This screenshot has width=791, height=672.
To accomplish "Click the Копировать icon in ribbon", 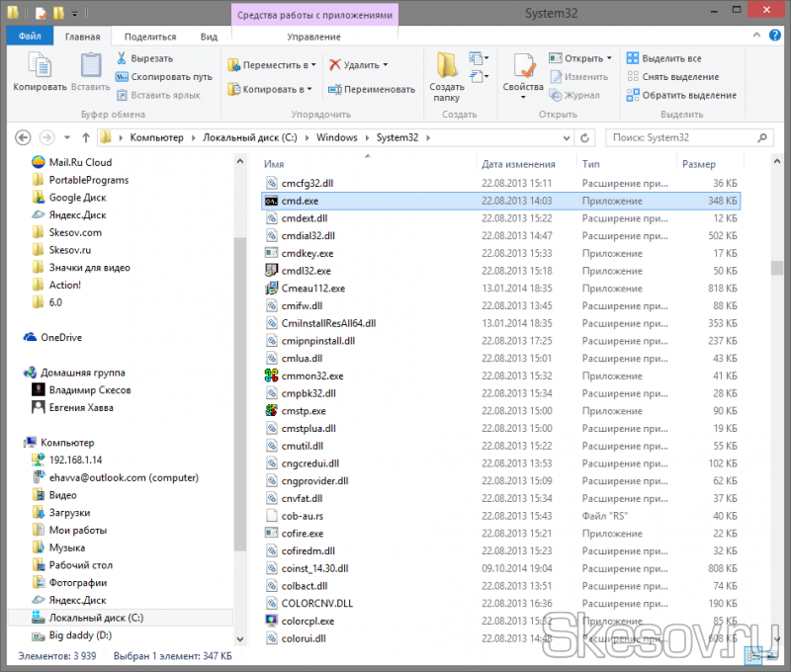I will click(x=40, y=66).
